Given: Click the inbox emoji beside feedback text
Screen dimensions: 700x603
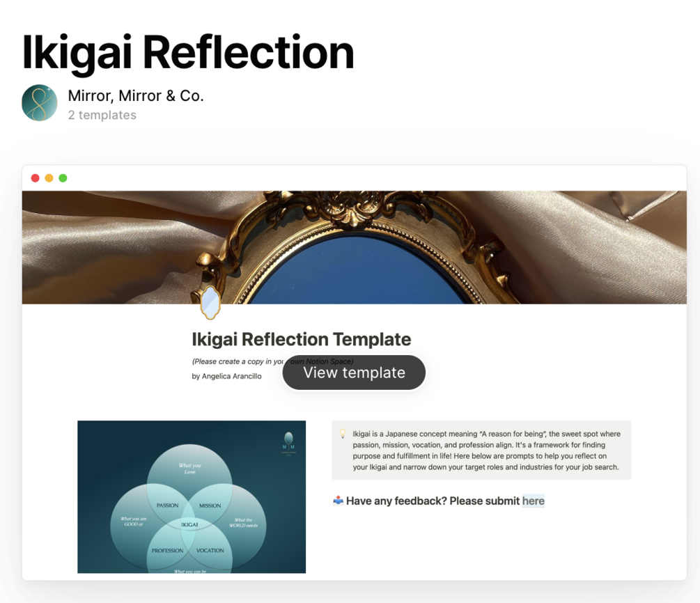Looking at the screenshot, I should click(x=338, y=501).
